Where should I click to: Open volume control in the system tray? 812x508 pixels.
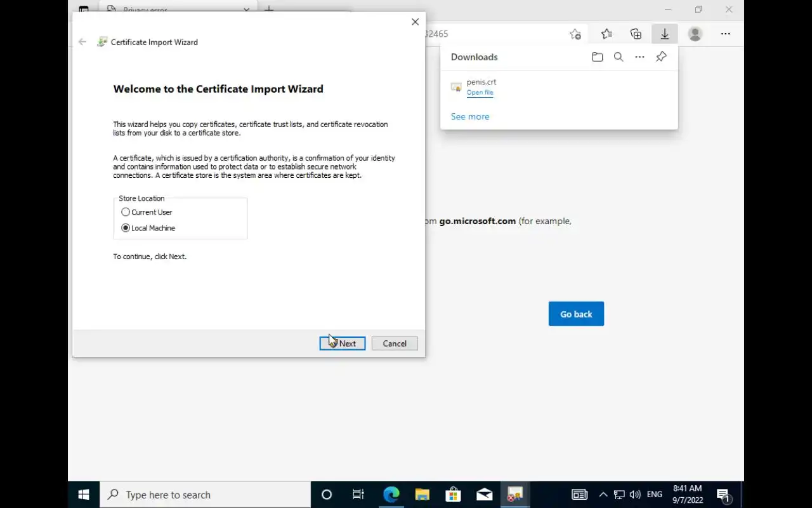635,495
